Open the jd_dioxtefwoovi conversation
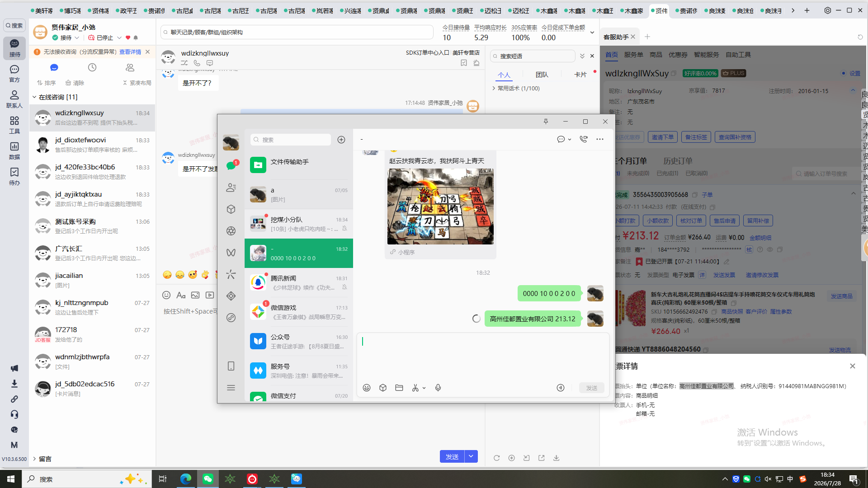Image resolution: width=868 pixels, height=488 pixels. pyautogui.click(x=92, y=145)
